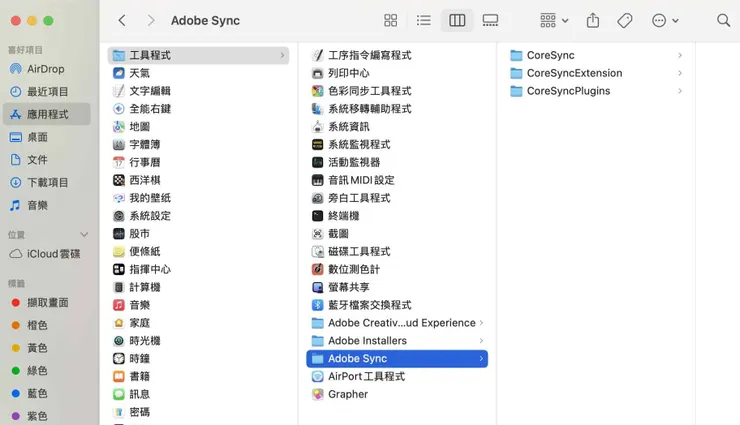740x425 pixels.
Task: Open the group-by dropdown
Action: tap(554, 20)
